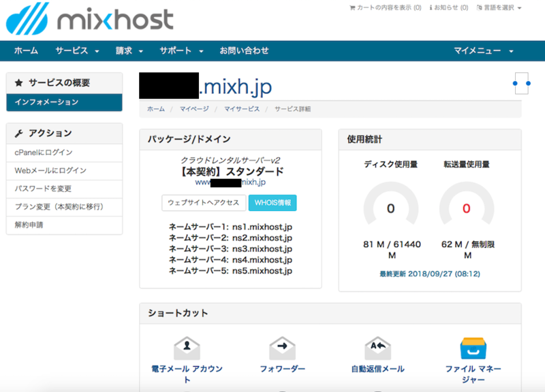Click the WHOIS情報 button
The width and height of the screenshot is (545, 392).
tap(272, 202)
